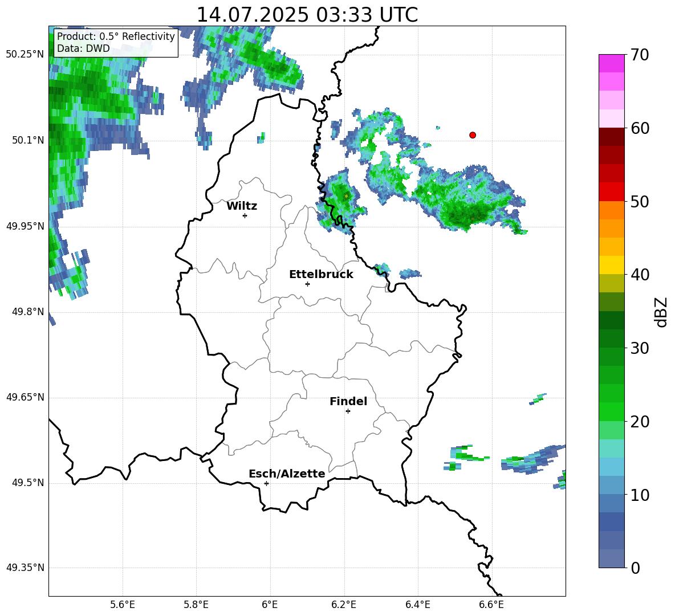675x616 pixels.
Task: Click the 6°E longitude label
Action: pos(270,605)
